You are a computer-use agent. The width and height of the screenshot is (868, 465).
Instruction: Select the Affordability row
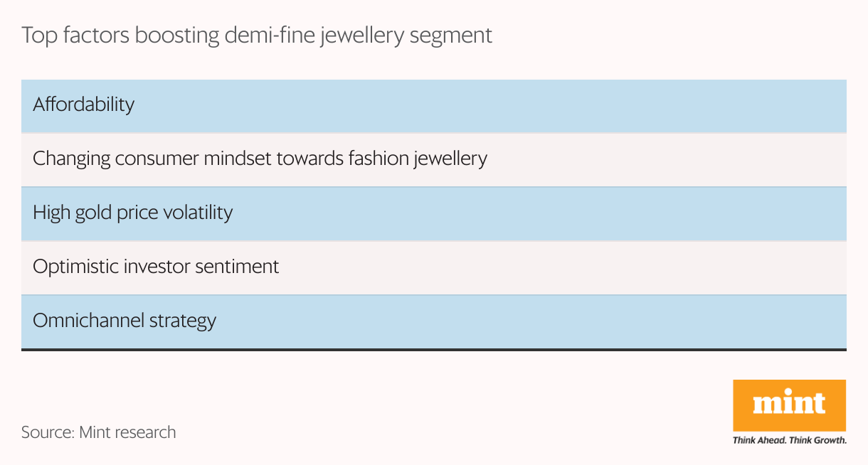(x=433, y=105)
